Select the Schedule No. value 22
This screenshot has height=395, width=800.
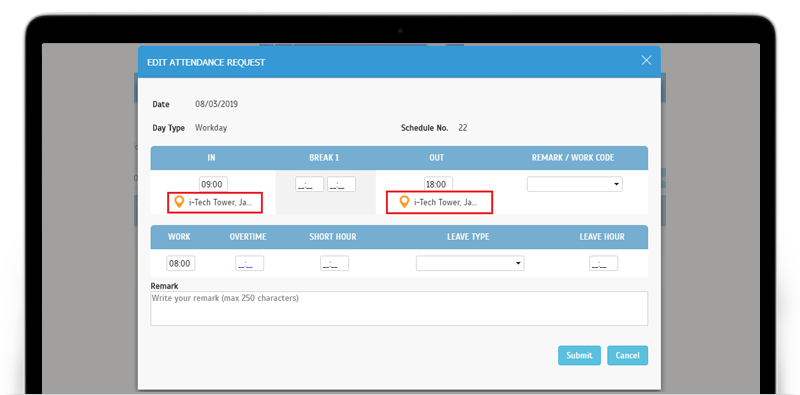point(463,128)
